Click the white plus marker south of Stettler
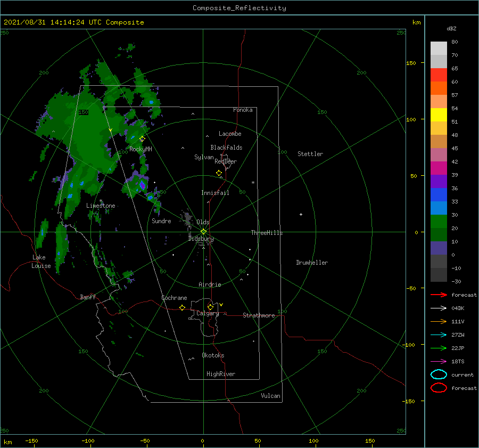Viewport: 479px width, 448px height. click(x=301, y=214)
